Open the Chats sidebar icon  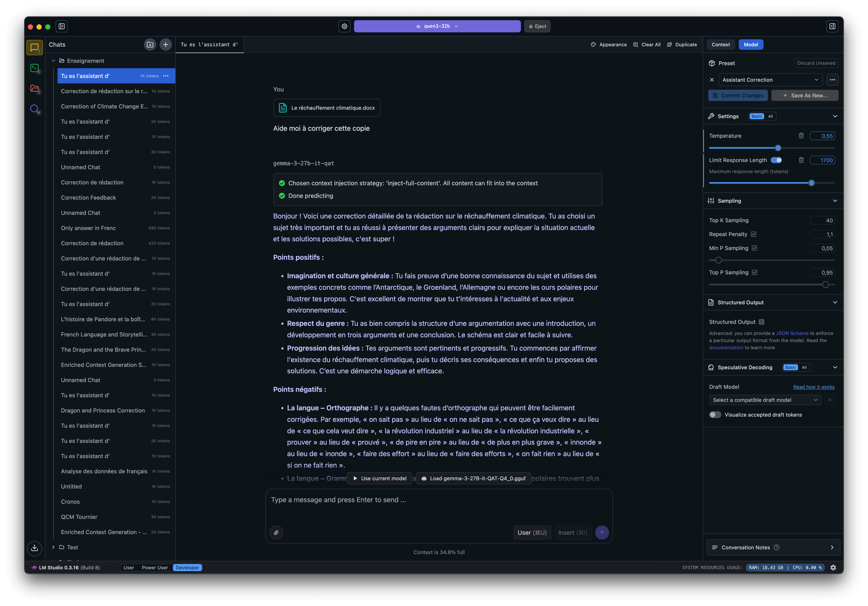pyautogui.click(x=34, y=48)
